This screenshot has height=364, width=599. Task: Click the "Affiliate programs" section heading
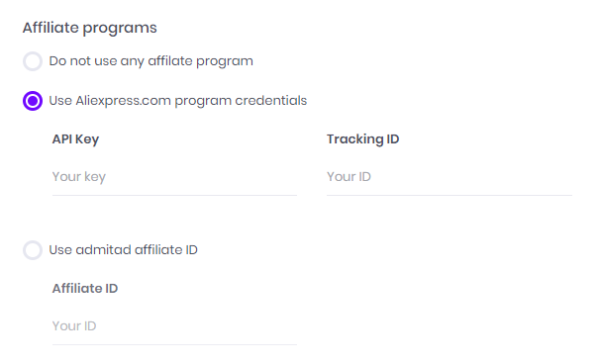coord(90,28)
